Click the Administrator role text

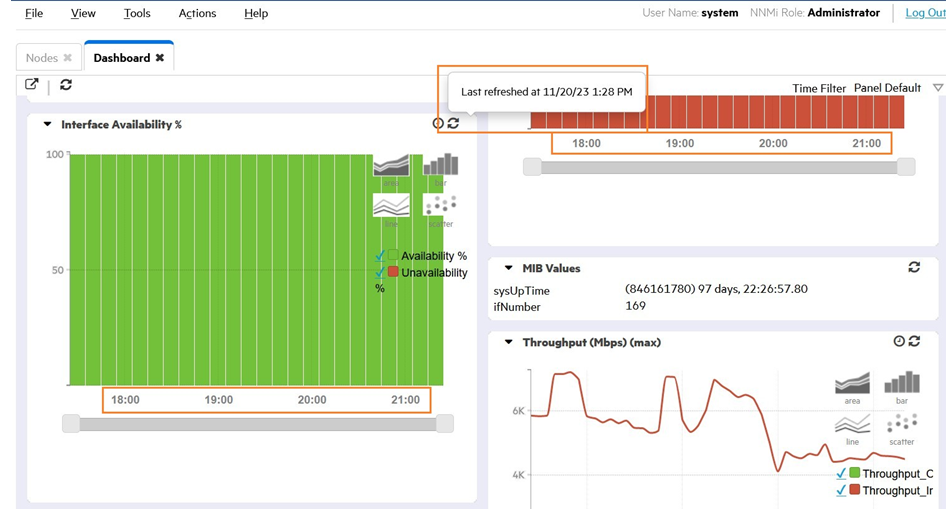point(843,13)
